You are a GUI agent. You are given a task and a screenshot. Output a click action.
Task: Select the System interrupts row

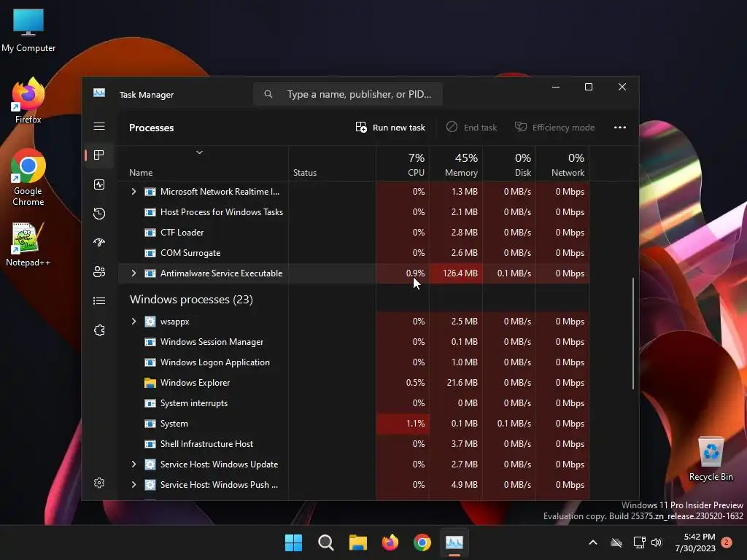pyautogui.click(x=354, y=402)
